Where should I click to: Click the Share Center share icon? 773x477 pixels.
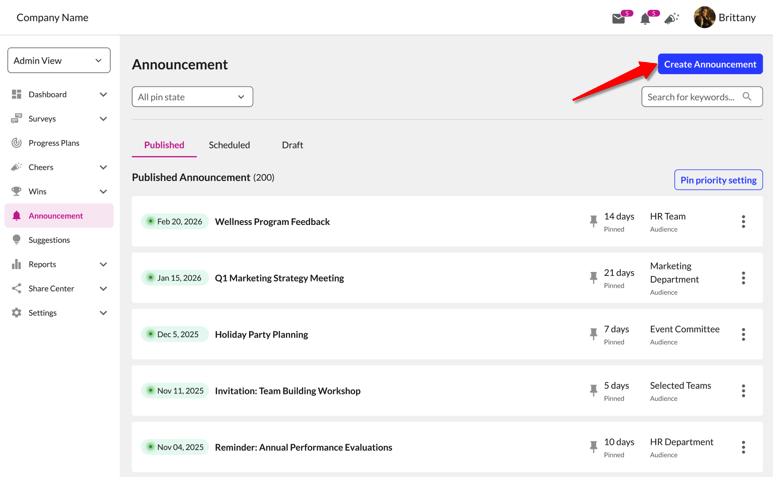click(16, 288)
